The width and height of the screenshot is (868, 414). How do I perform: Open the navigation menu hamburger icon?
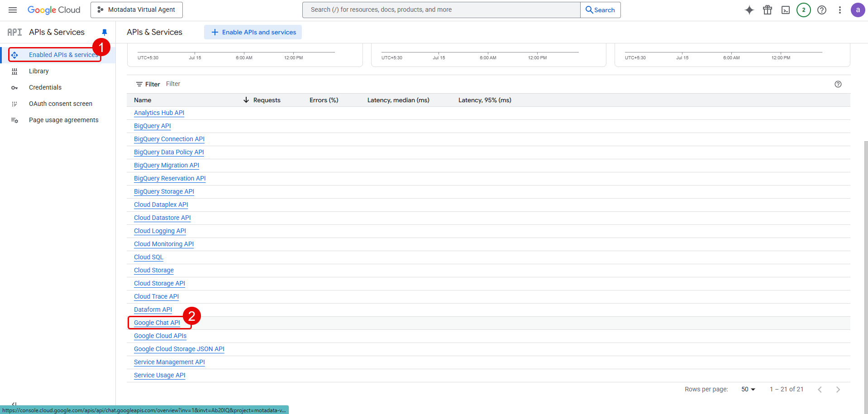12,10
